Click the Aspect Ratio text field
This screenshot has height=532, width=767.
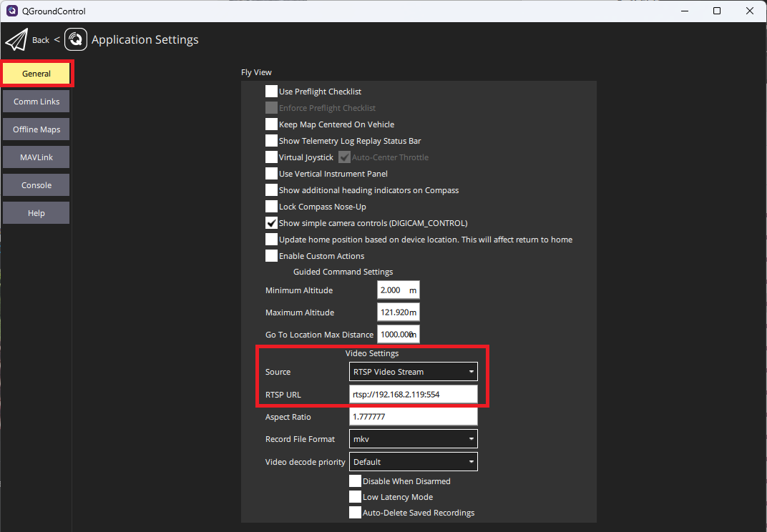[x=413, y=417]
